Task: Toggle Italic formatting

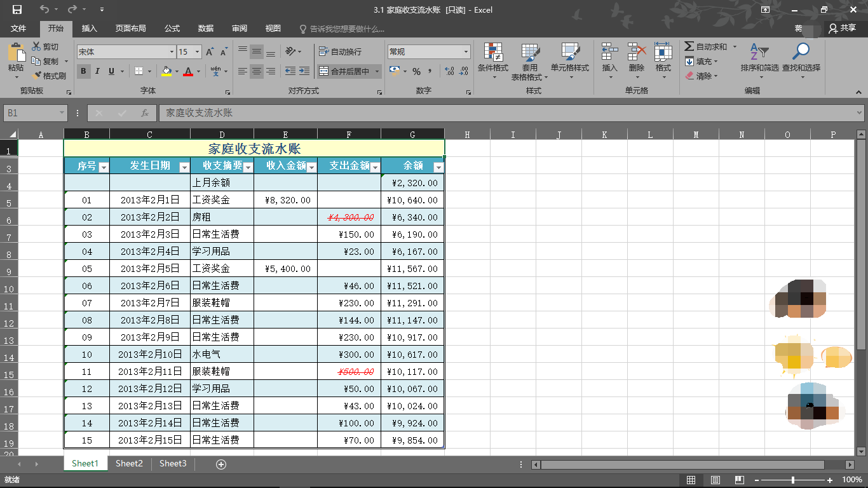Action: [97, 71]
